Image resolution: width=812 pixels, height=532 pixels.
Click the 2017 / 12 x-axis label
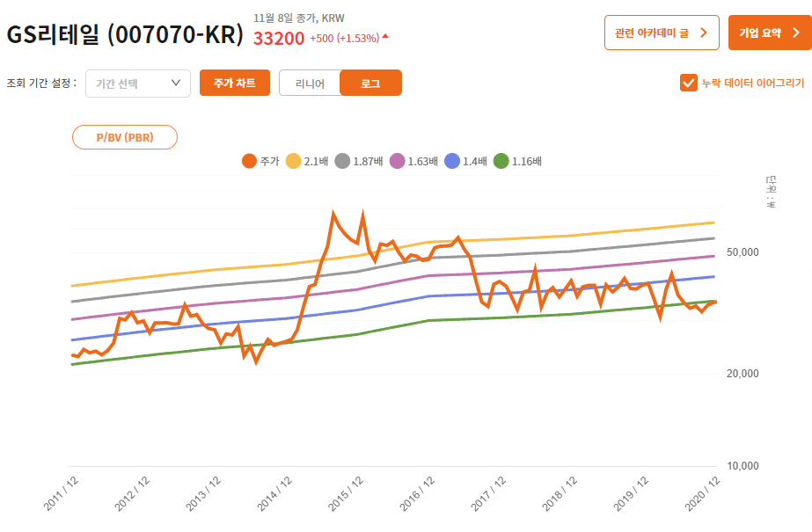tap(489, 493)
